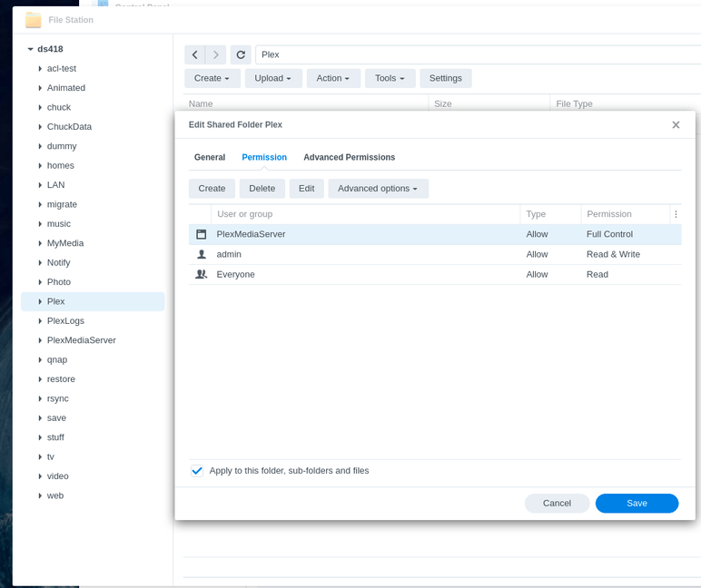
Task: Select the rsync folder
Action: coord(58,398)
